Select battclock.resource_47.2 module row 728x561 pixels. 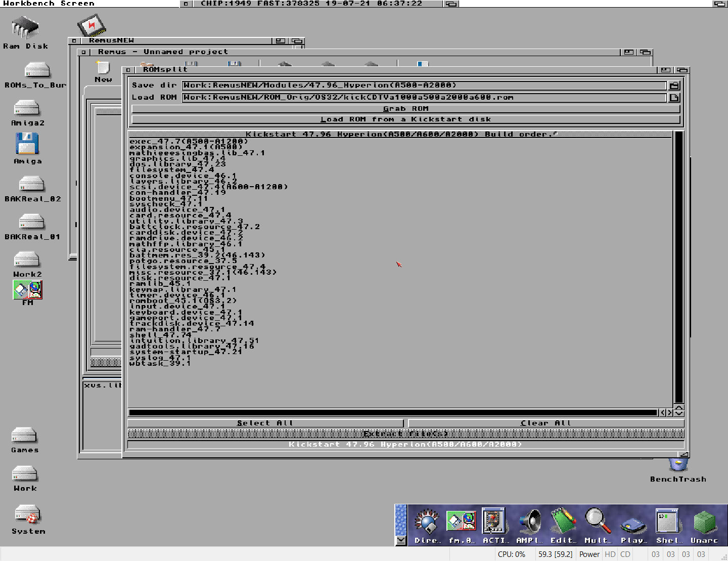click(194, 227)
